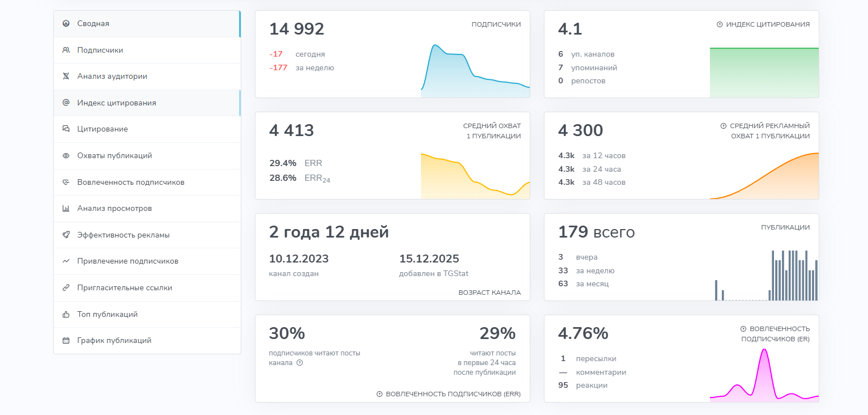Screen dimensions: 868x415
Task: Click the blue subscribers trend chart
Action: (475, 71)
